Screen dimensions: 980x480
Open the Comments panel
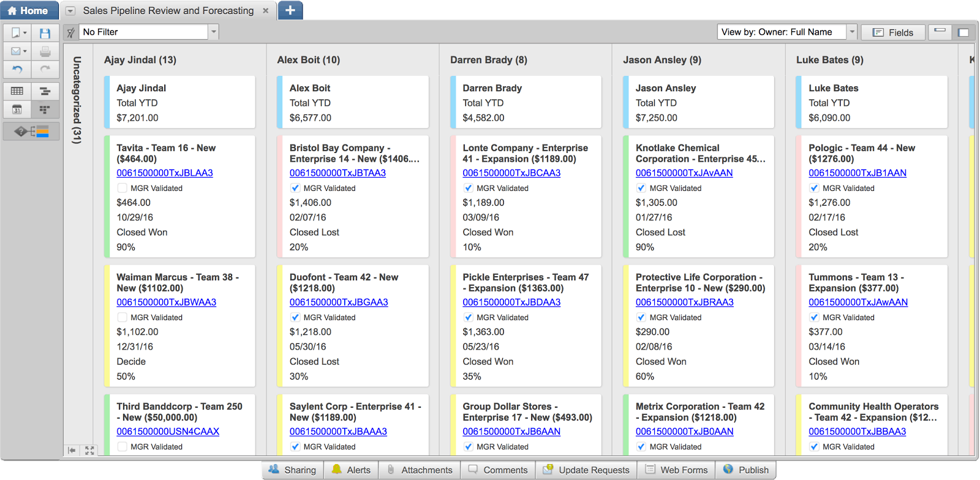498,470
